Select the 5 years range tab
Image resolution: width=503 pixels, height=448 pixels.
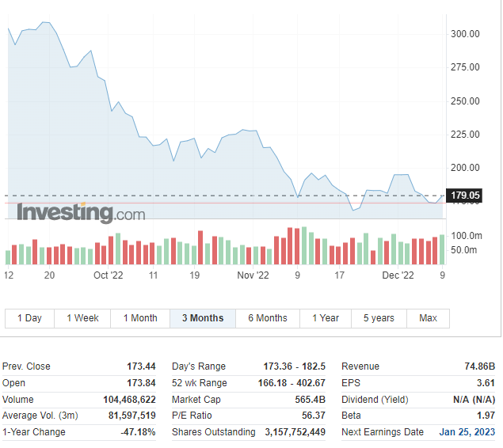tap(379, 318)
